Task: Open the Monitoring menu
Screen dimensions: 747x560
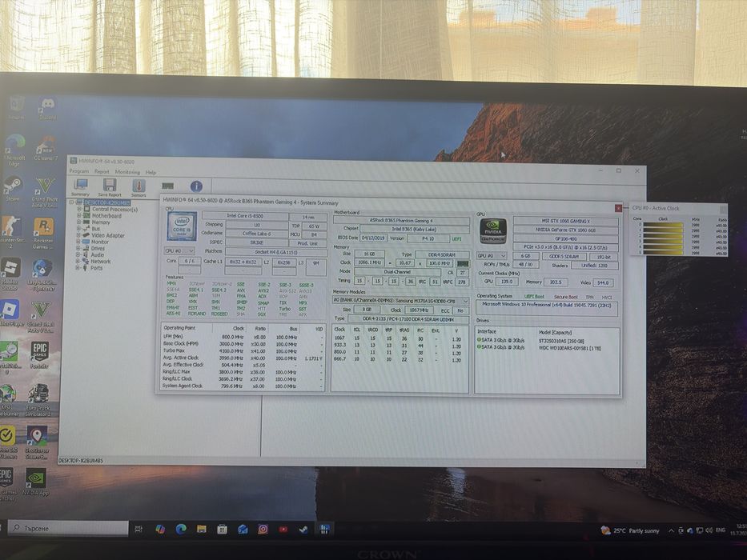Action: pos(127,172)
